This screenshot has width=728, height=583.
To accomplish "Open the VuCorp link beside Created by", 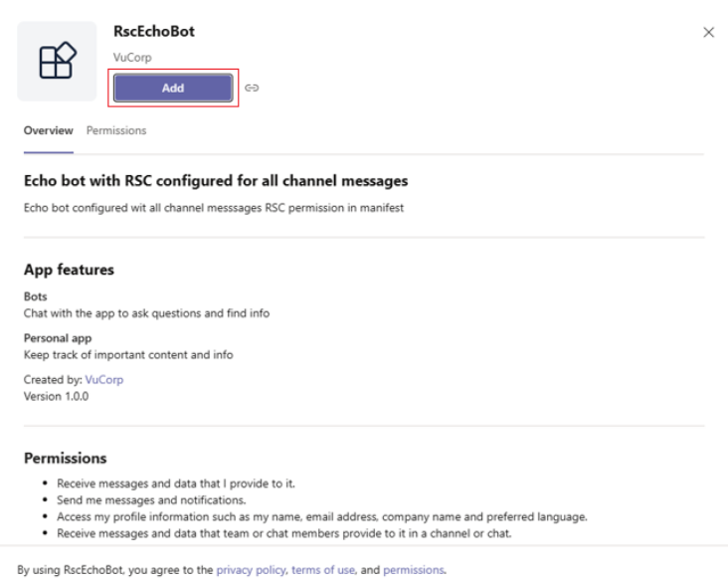I will tap(102, 380).
